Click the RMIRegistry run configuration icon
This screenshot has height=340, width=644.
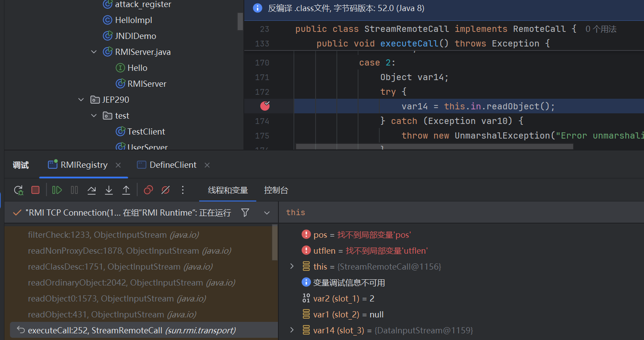(x=53, y=164)
